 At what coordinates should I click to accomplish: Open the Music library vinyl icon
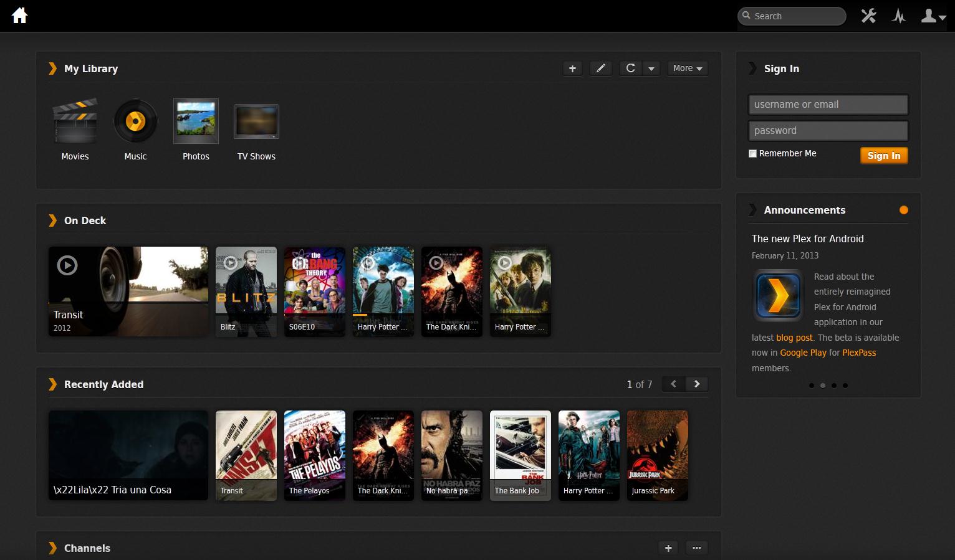pyautogui.click(x=135, y=121)
